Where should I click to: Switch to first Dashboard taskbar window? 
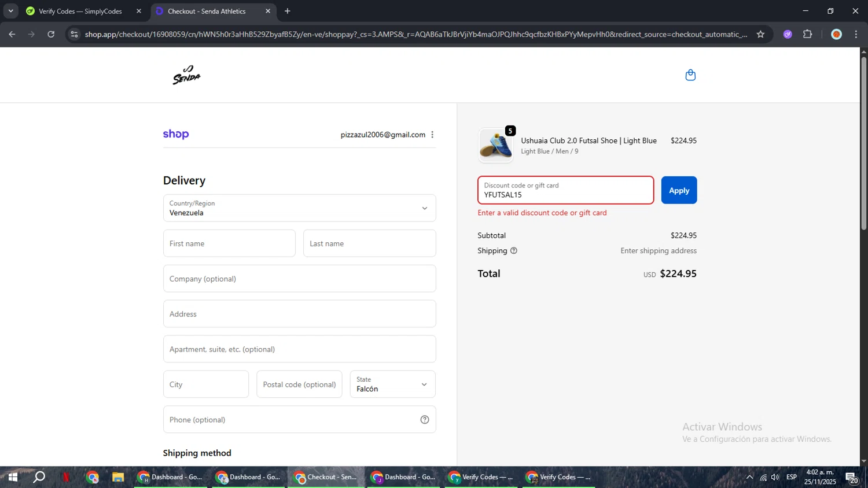(171, 477)
